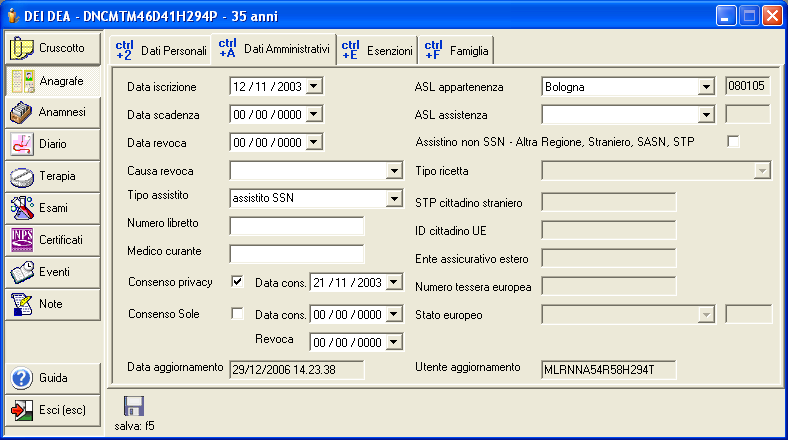Go to the Diario section
The image size is (788, 440).
click(52, 145)
